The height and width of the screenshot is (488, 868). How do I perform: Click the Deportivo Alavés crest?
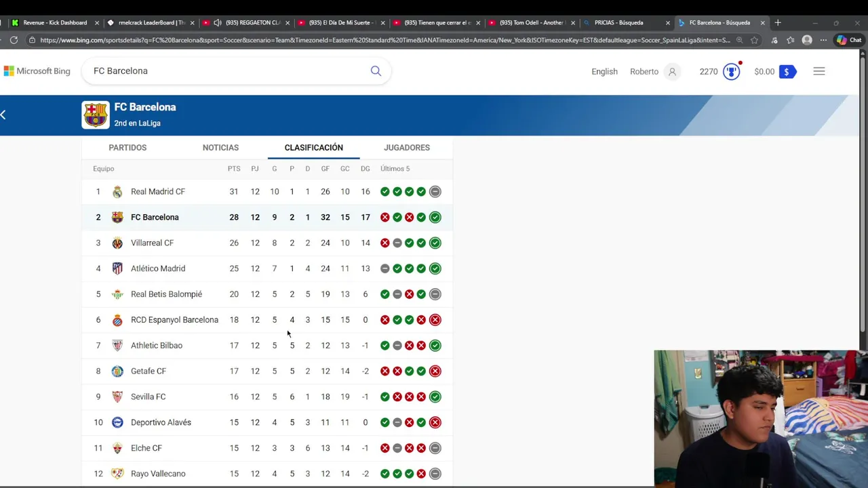[x=117, y=422]
